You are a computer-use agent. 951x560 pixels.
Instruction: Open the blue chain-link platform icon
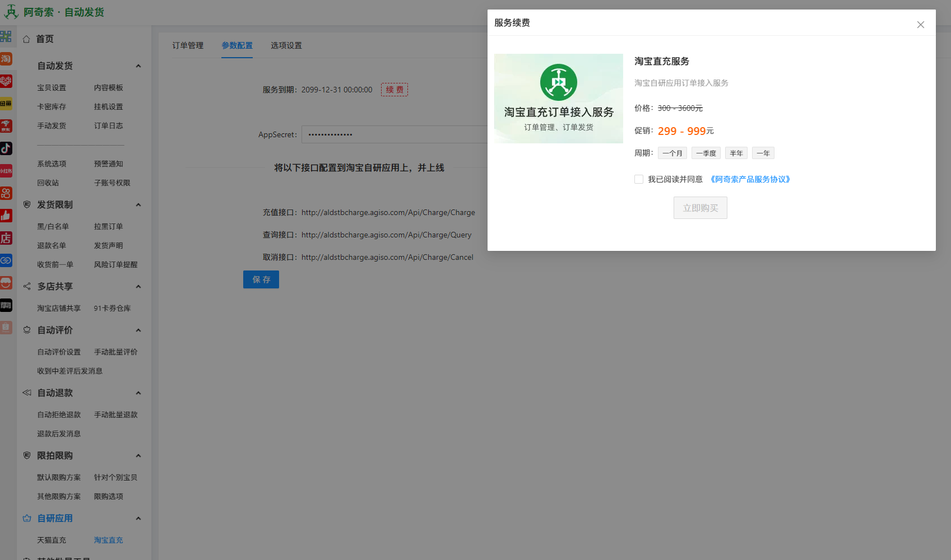tap(6, 260)
